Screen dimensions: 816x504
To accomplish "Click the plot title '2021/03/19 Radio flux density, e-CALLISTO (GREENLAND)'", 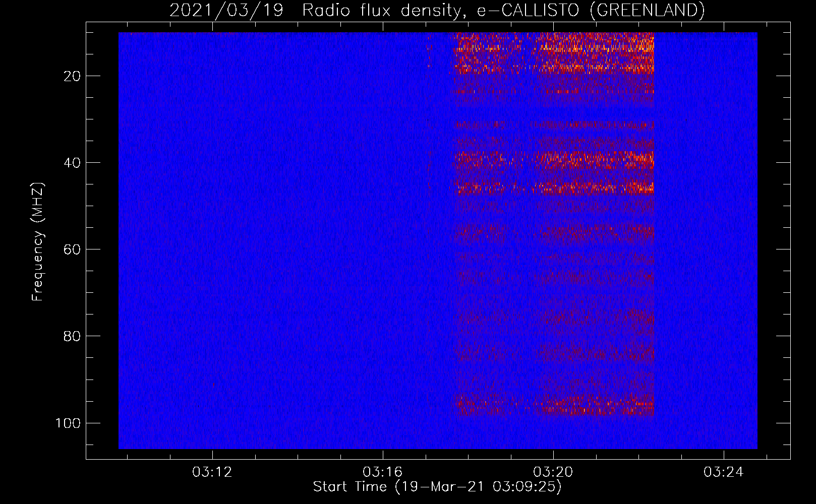I will pyautogui.click(x=437, y=10).
